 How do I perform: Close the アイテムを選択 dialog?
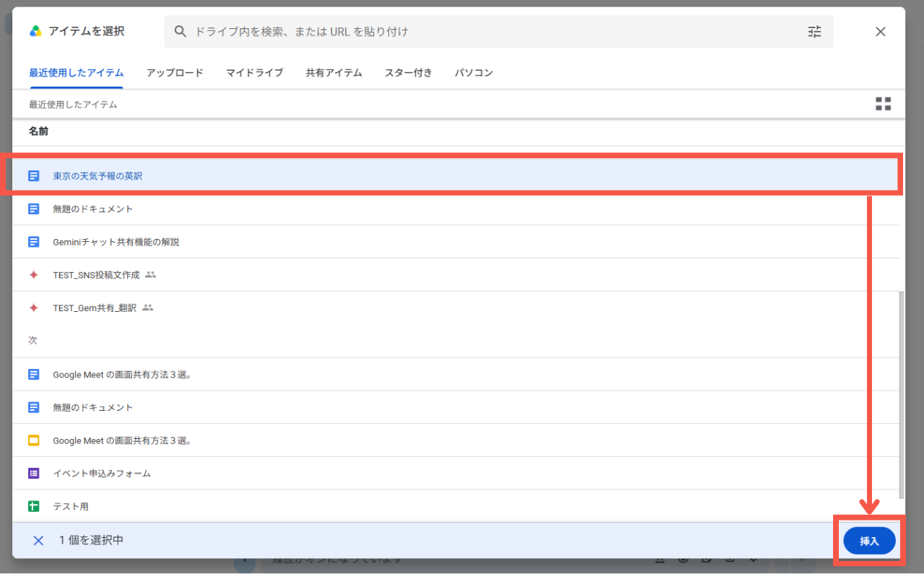tap(881, 32)
